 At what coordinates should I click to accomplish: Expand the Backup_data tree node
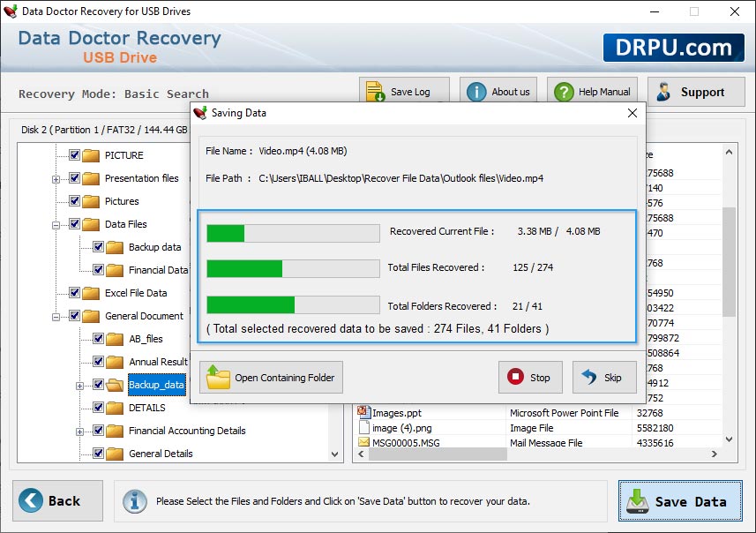[79, 386]
